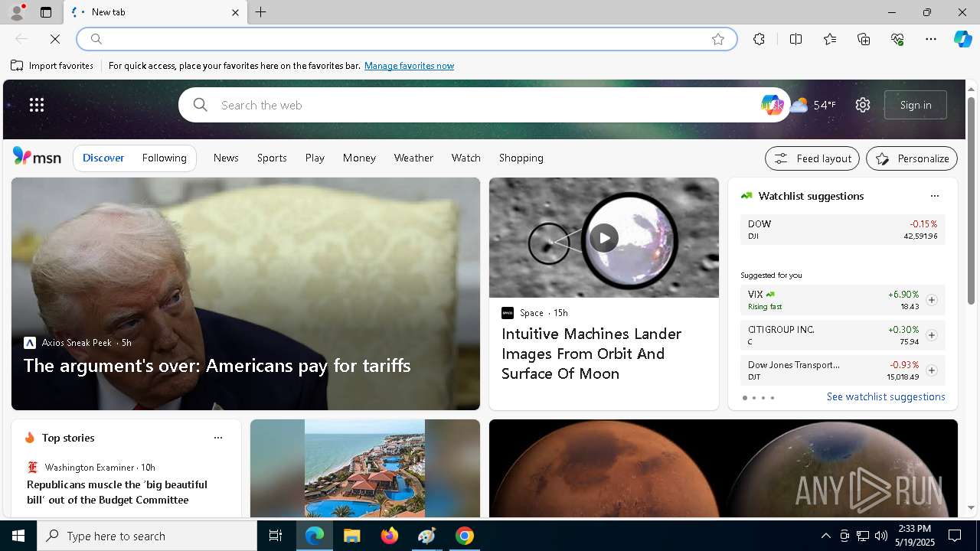Open File Explorer from taskbar
The height and width of the screenshot is (551, 980).
click(x=351, y=536)
